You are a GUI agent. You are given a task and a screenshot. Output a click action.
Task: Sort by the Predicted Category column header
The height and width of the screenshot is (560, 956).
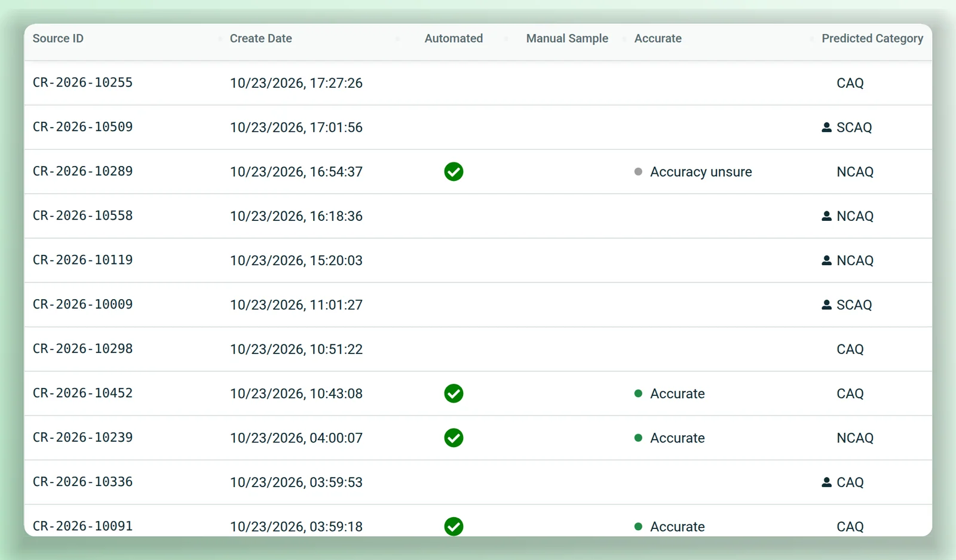tap(872, 38)
